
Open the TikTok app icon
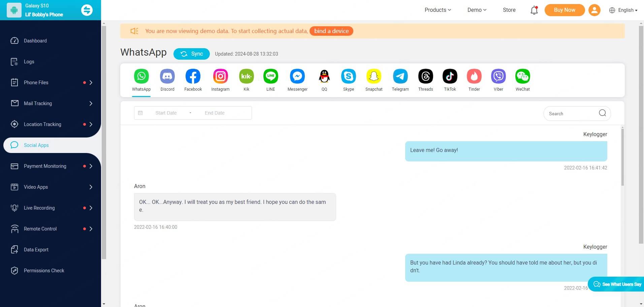(450, 76)
